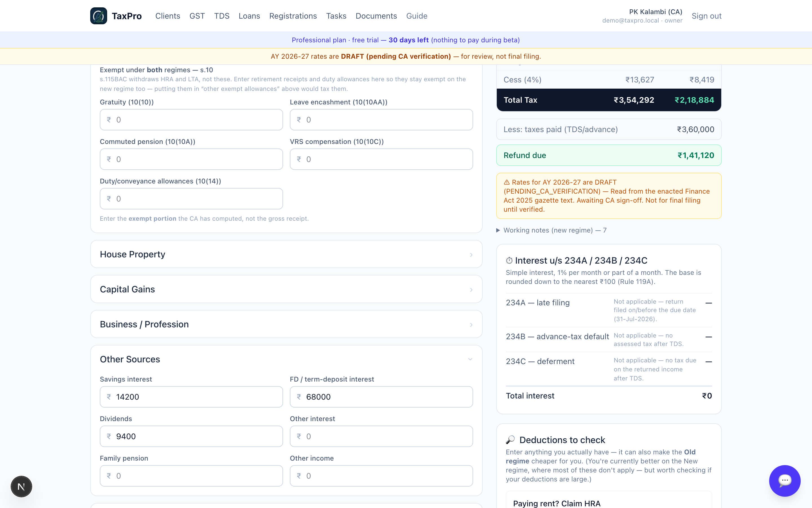The width and height of the screenshot is (812, 508).
Task: Click the Refund due amount ₹1,41,120
Action: pos(696,155)
